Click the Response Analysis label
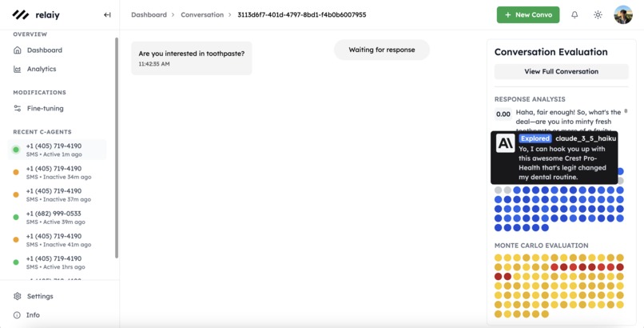This screenshot has height=328, width=644. [x=530, y=99]
